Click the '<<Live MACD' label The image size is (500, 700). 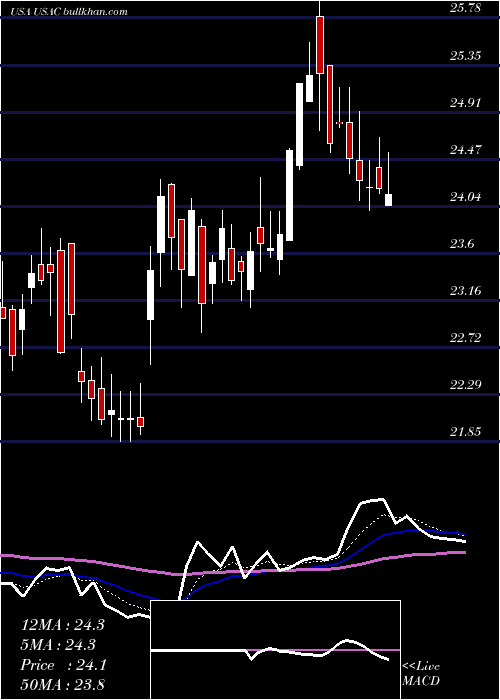421,673
